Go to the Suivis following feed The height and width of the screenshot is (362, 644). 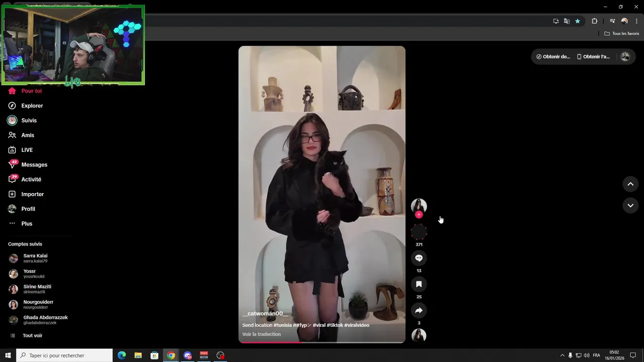(29, 121)
